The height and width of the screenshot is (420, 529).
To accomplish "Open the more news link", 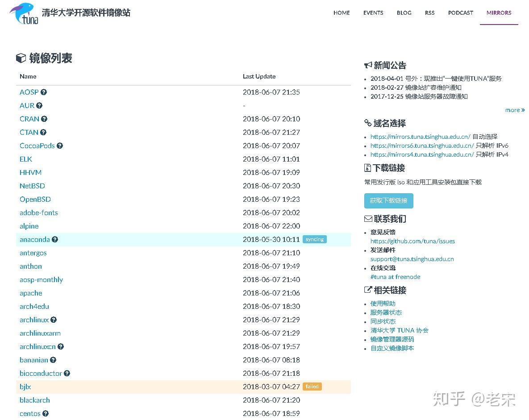I will (x=515, y=110).
